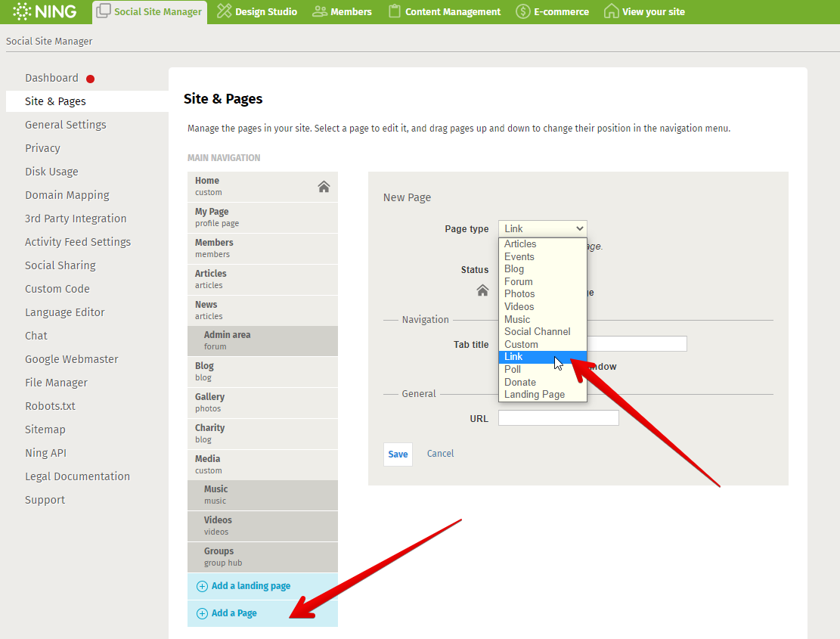Choose Blog in the Page type list
840x639 pixels.
(x=542, y=269)
